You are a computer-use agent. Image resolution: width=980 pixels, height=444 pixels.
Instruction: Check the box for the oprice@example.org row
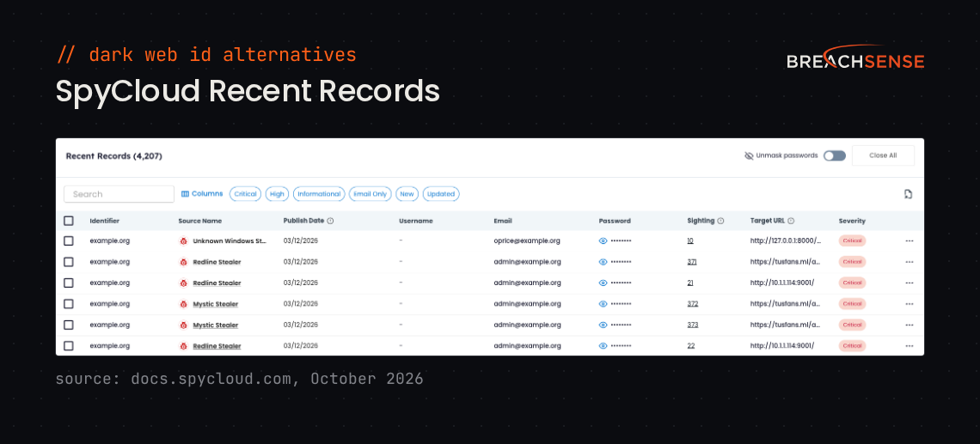[69, 241]
